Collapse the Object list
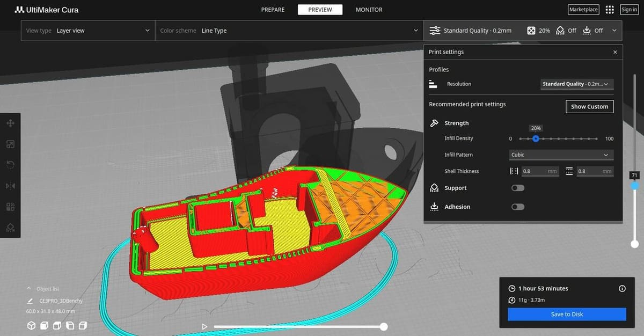The image size is (644, 336). 30,289
